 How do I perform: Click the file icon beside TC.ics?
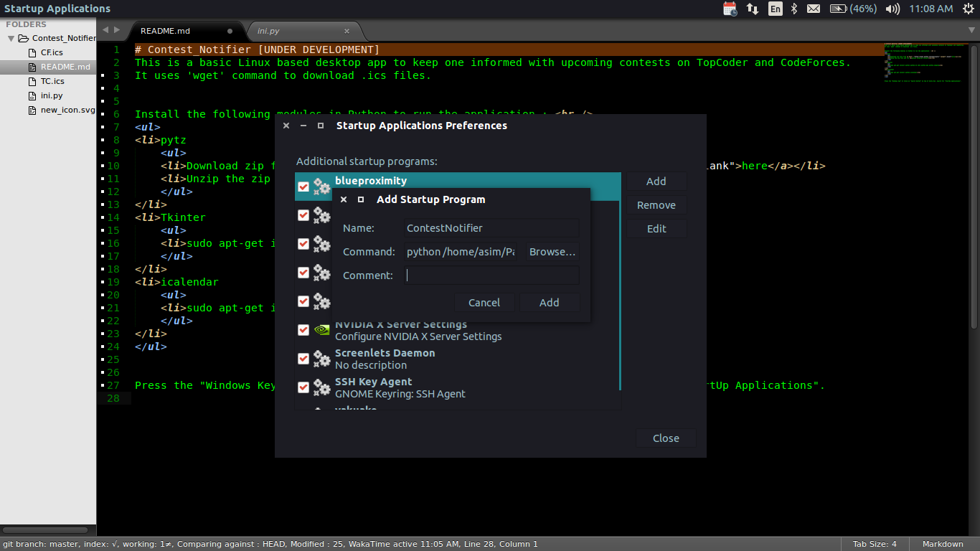32,81
